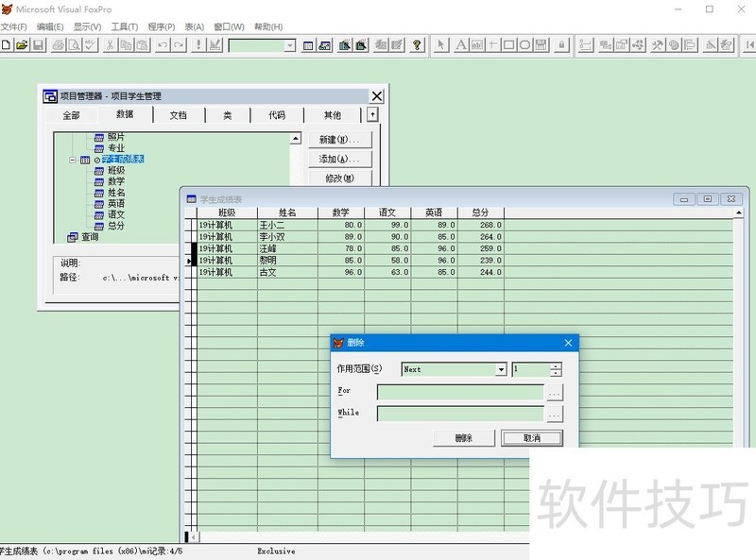Viewport: 756px width, 560px height.
Task: Click the Run exclamation mark icon
Action: coord(198,45)
